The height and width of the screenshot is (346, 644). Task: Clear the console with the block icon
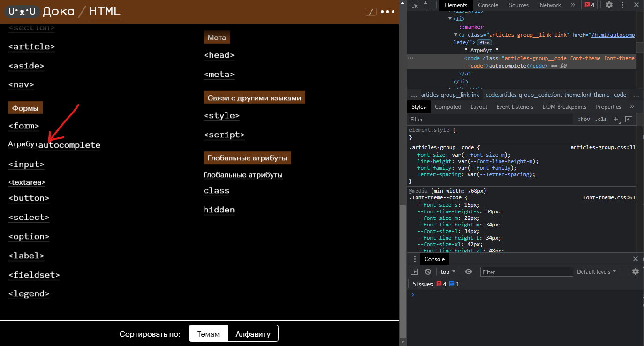point(428,271)
